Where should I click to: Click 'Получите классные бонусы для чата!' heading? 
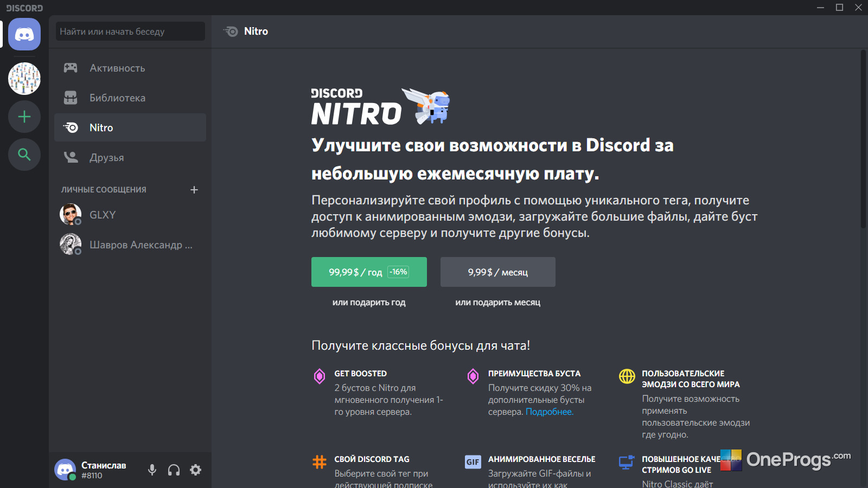point(421,345)
